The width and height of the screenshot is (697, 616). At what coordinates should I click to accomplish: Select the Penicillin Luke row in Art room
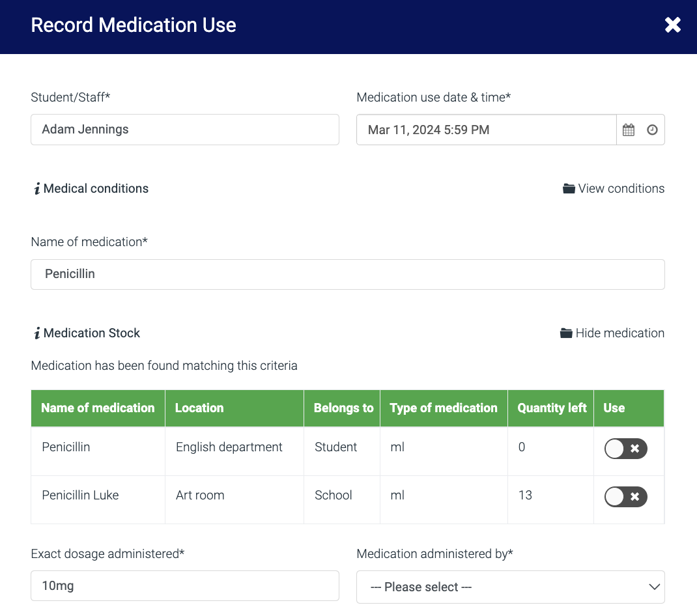point(97,496)
